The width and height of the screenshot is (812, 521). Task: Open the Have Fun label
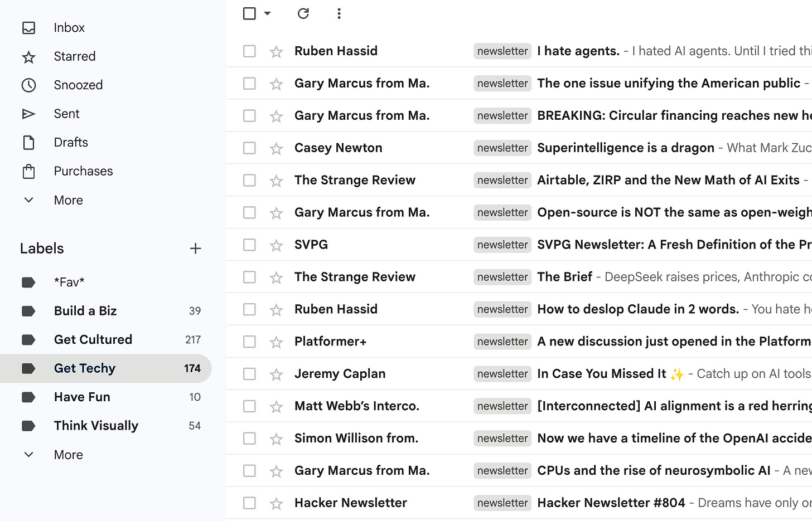(x=82, y=397)
